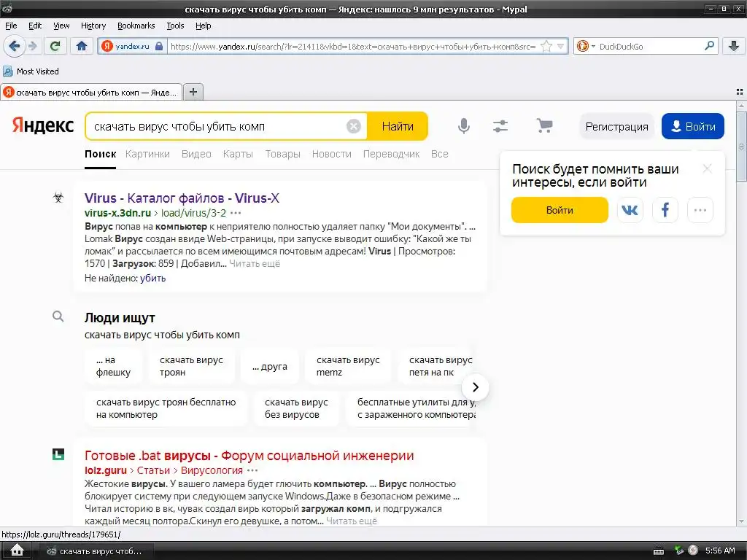Screen dimensions: 747x560
Task: Open the Edit menu
Action: (x=35, y=26)
